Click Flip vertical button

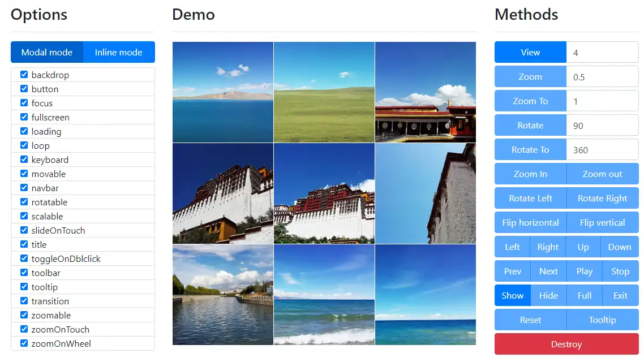[x=603, y=222]
